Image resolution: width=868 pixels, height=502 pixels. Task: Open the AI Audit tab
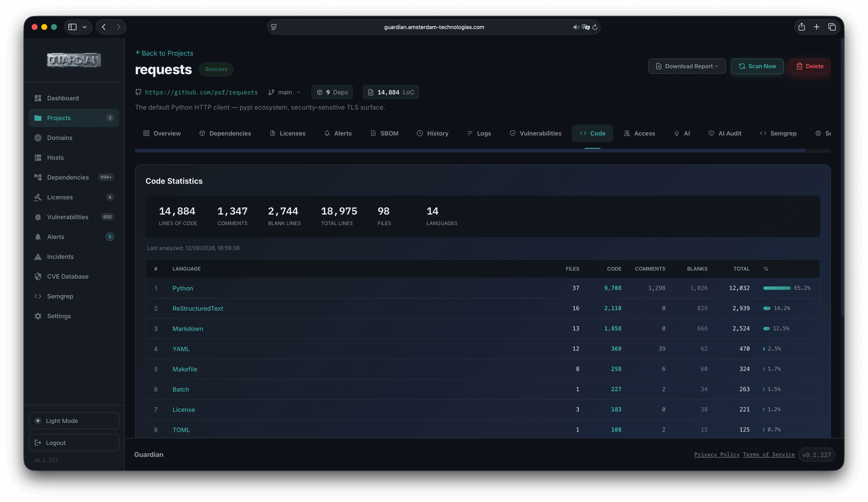click(725, 133)
